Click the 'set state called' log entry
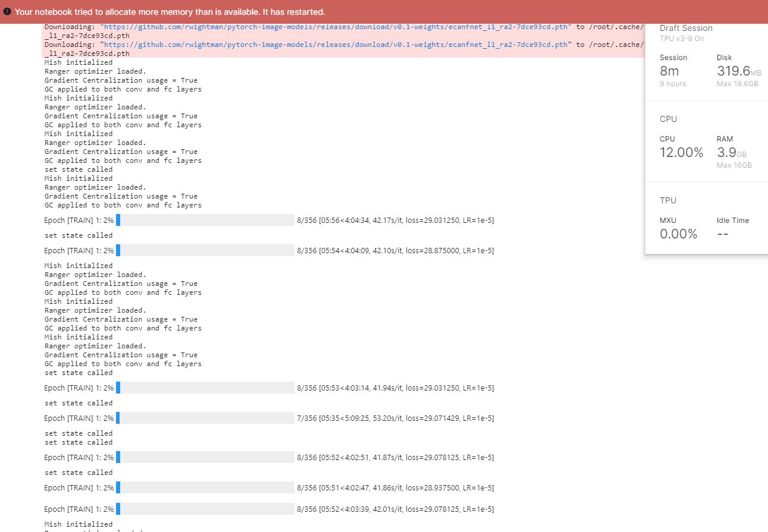Viewport: 768px width, 532px height. [x=78, y=169]
